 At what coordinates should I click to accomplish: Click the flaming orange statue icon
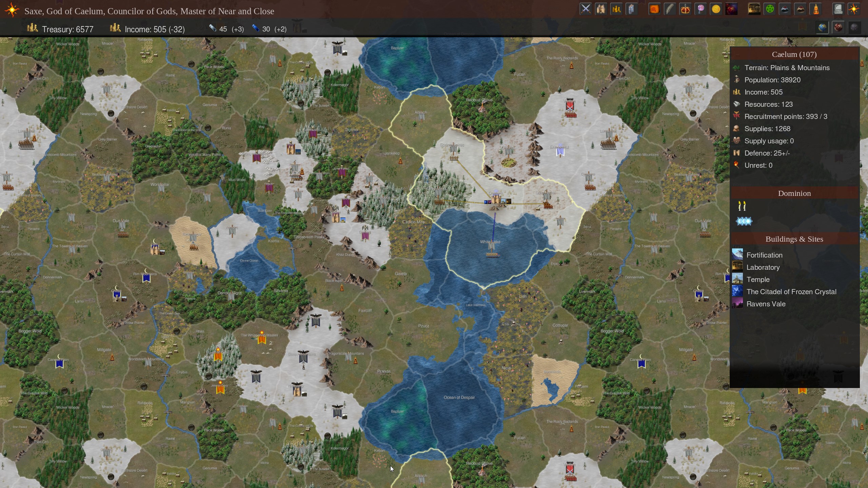(816, 9)
